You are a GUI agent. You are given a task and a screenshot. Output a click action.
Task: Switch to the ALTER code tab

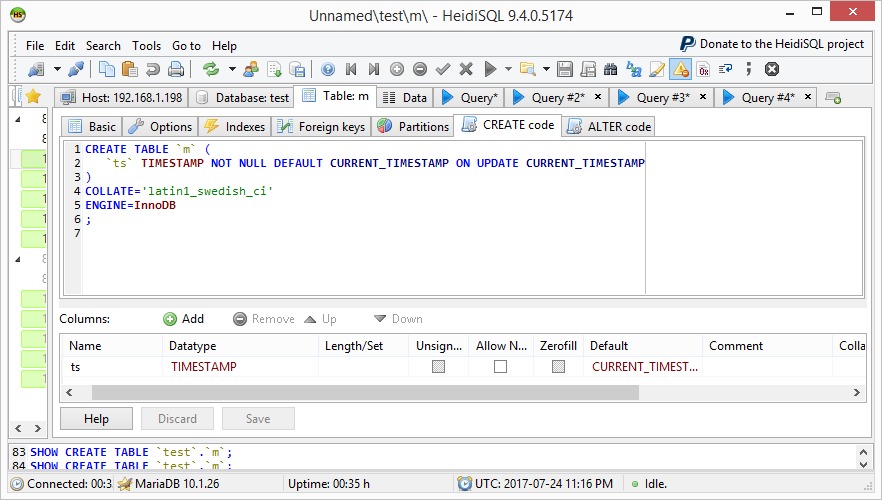coord(609,126)
